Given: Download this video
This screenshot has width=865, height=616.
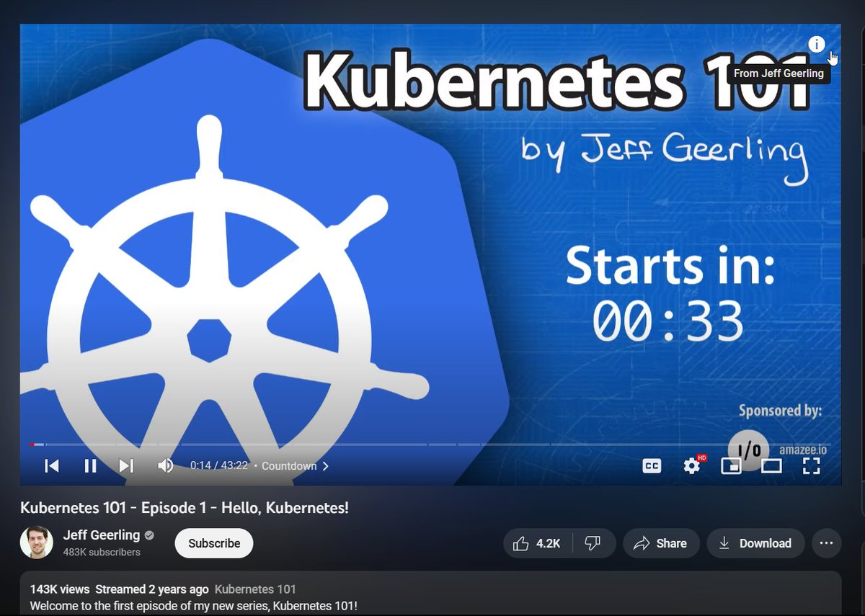Looking at the screenshot, I should pyautogui.click(x=755, y=543).
